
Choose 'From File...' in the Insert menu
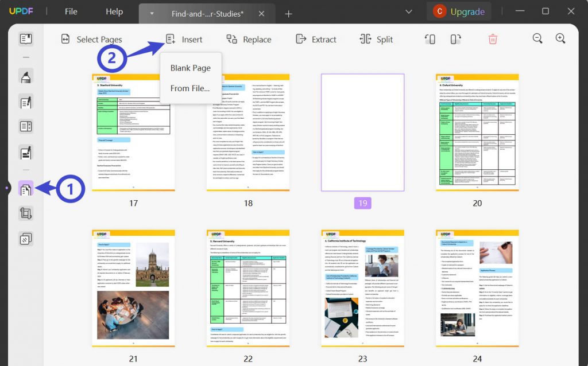click(189, 88)
